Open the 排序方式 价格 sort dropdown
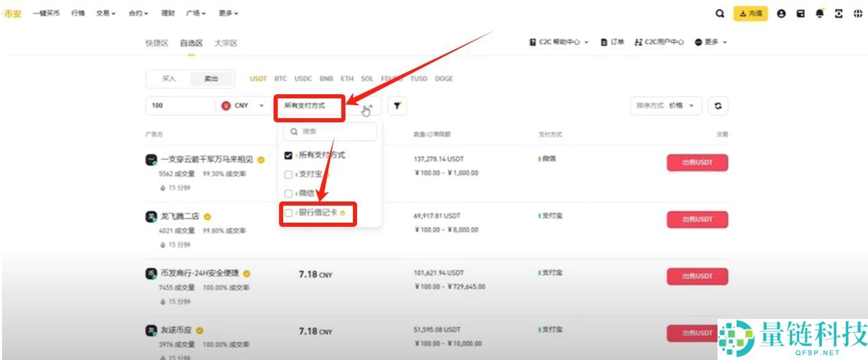 pos(666,106)
